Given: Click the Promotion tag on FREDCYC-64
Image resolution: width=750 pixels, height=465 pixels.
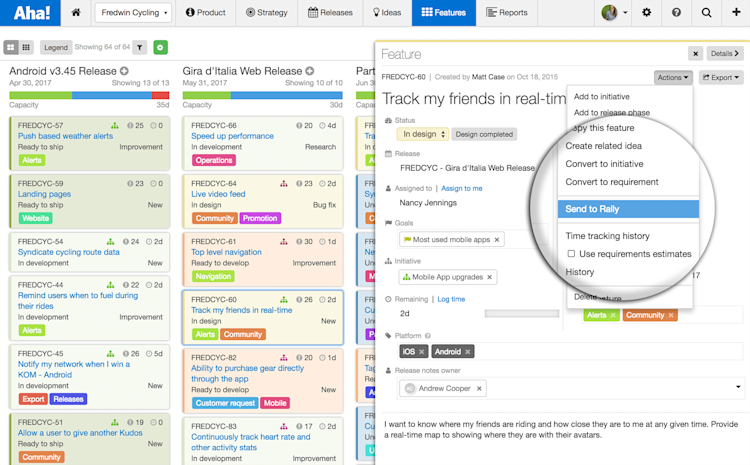Looking at the screenshot, I should pos(260,218).
